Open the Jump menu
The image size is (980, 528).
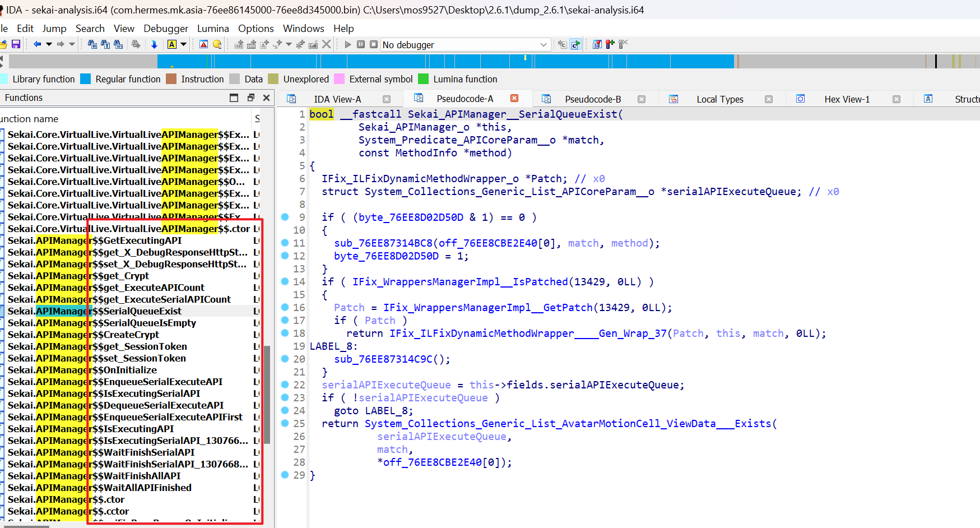pos(54,28)
